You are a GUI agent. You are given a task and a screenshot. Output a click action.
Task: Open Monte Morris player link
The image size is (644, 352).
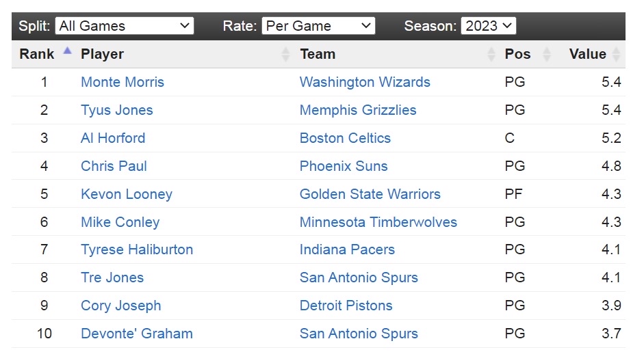click(123, 82)
